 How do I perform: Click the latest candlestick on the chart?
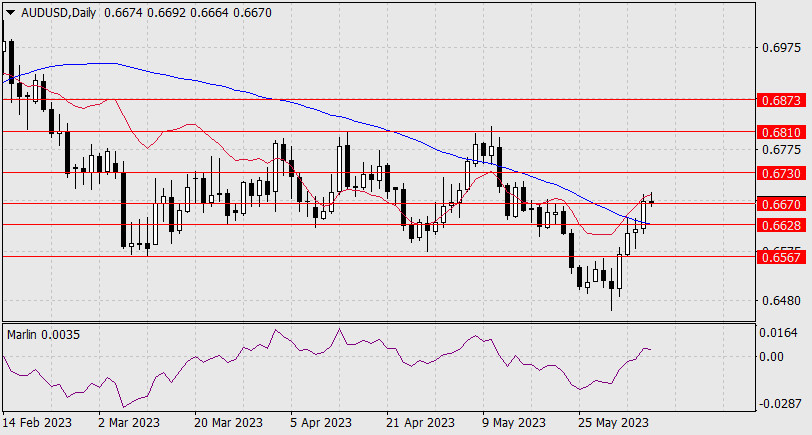click(652, 201)
